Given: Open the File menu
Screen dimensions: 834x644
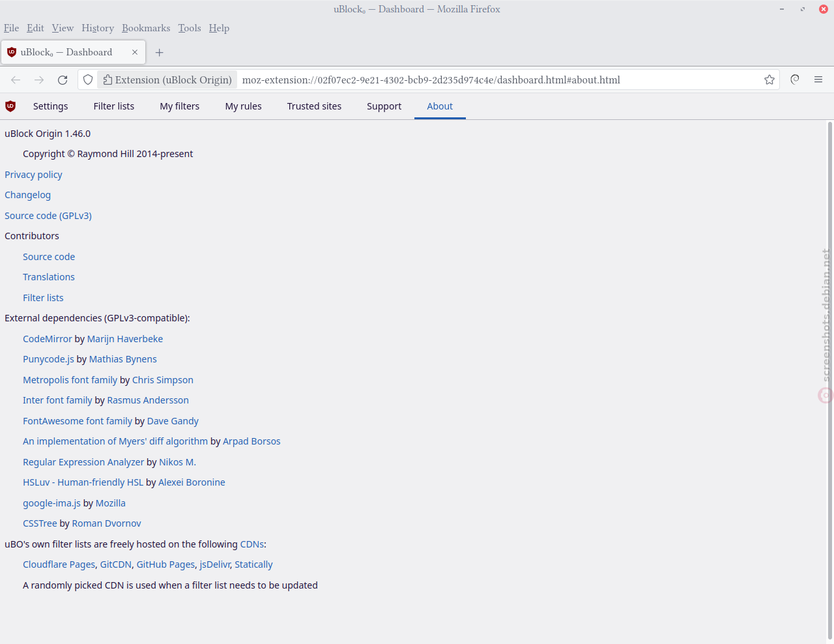Looking at the screenshot, I should click(x=11, y=28).
